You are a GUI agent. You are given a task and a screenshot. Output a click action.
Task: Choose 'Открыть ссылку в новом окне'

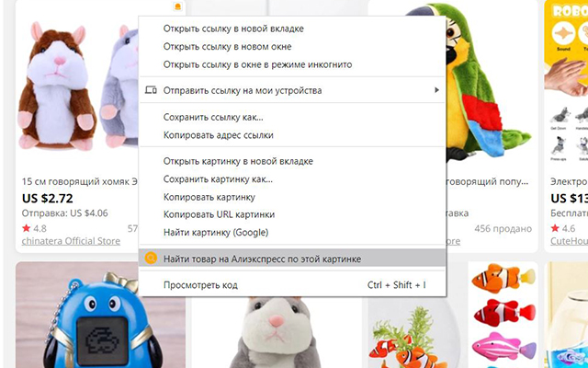[x=292, y=47]
